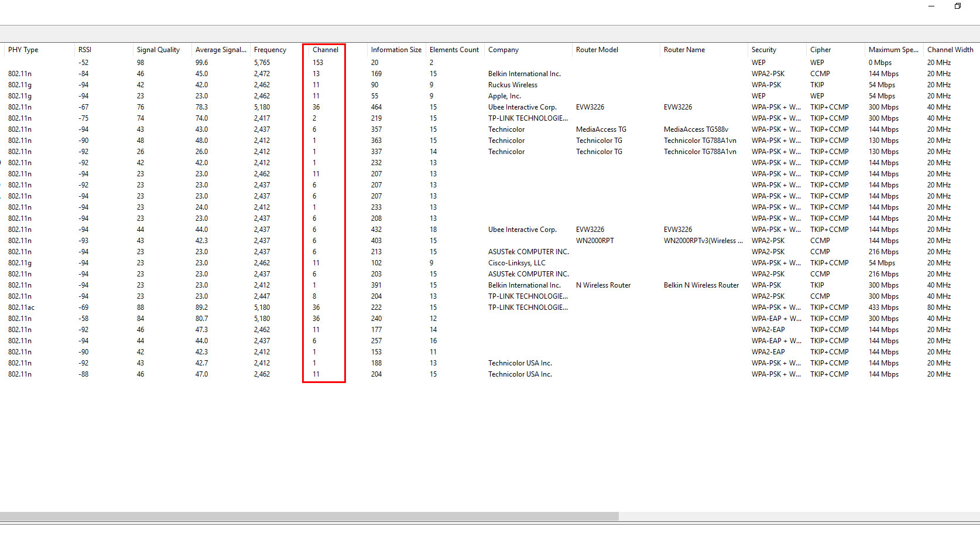Image resolution: width=980 pixels, height=557 pixels.
Task: Sort by the Elements Count column header
Action: 454,50
